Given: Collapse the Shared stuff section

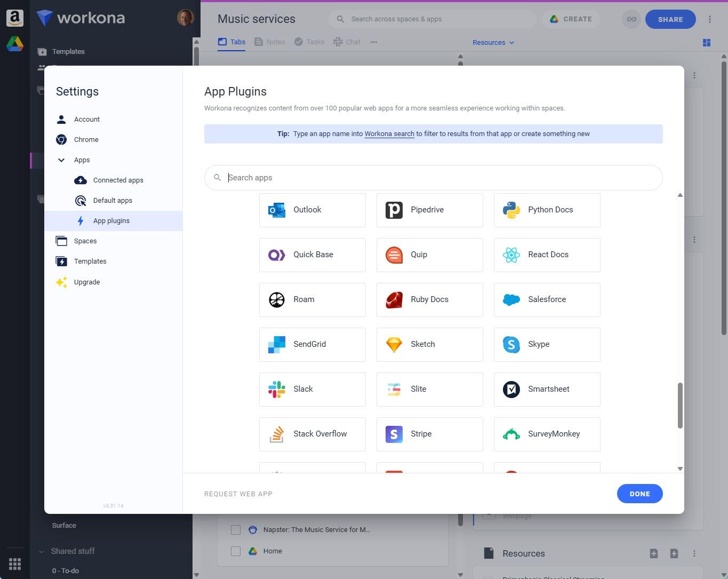Looking at the screenshot, I should click(42, 551).
